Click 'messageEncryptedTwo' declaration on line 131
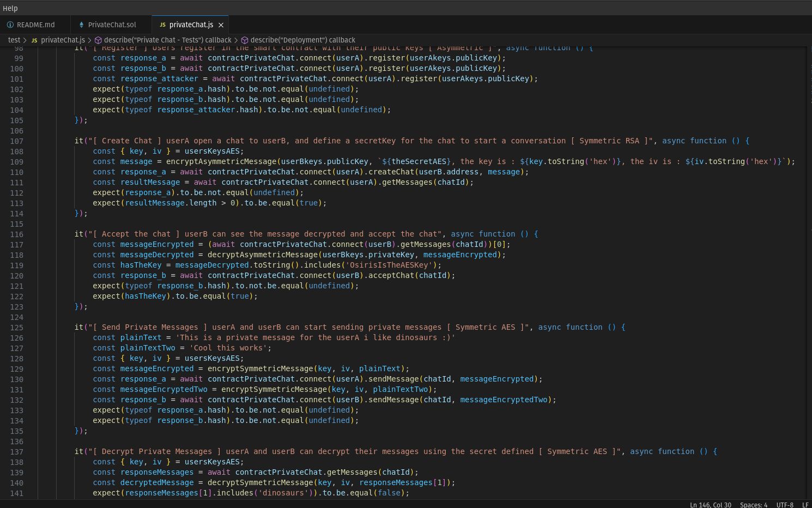The width and height of the screenshot is (812, 508). pos(164,389)
